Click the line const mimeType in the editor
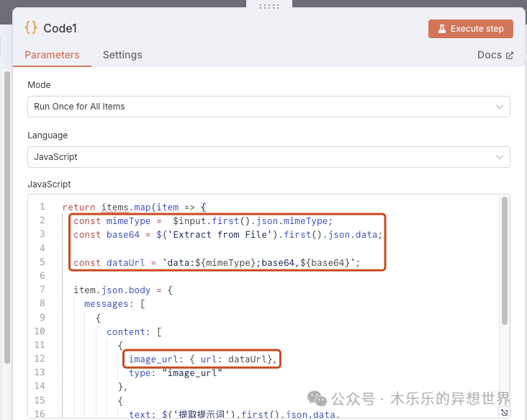The height and width of the screenshot is (420, 527). (x=203, y=221)
